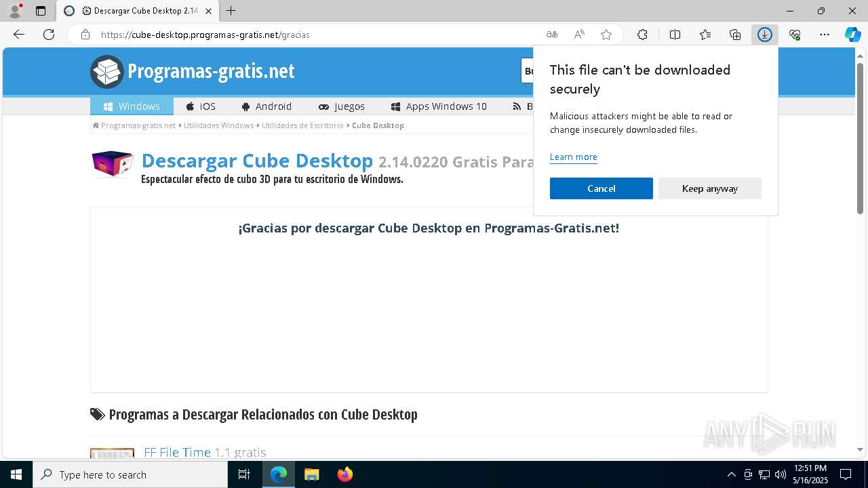Open the Extensions puzzle icon

click(x=642, y=35)
